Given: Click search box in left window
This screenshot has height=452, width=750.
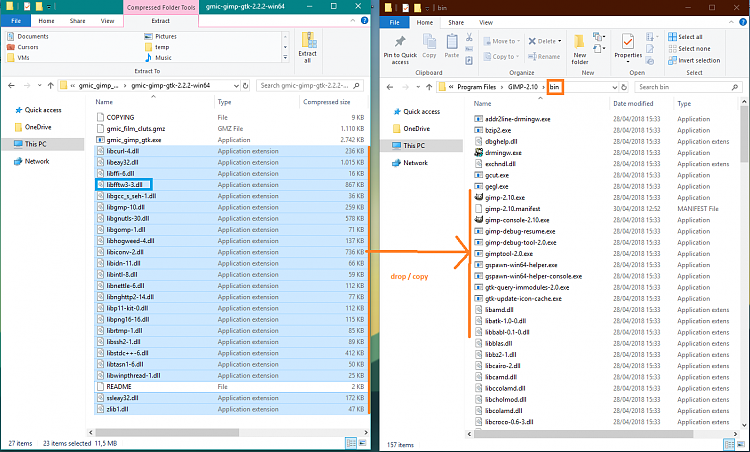Looking at the screenshot, I should pos(309,86).
